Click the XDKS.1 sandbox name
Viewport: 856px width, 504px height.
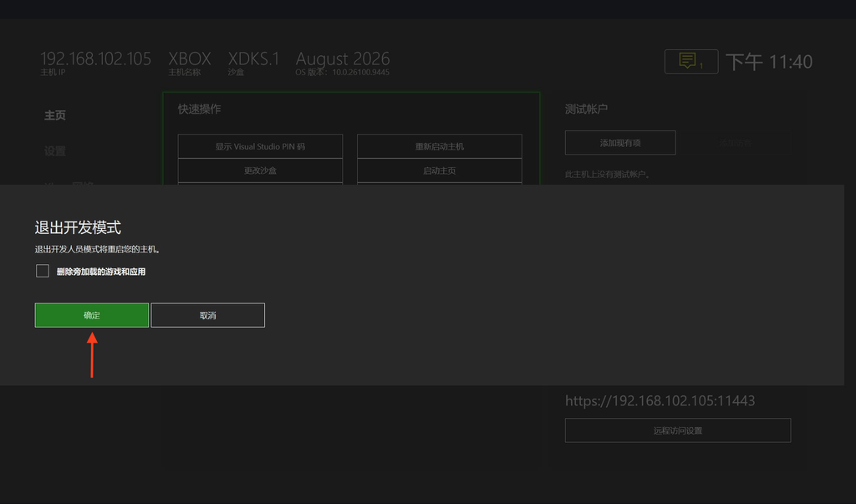253,59
